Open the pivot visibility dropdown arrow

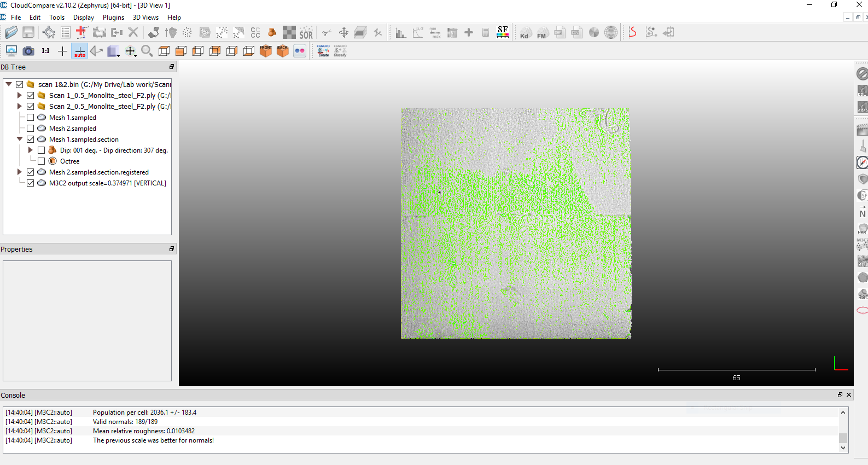click(x=136, y=55)
